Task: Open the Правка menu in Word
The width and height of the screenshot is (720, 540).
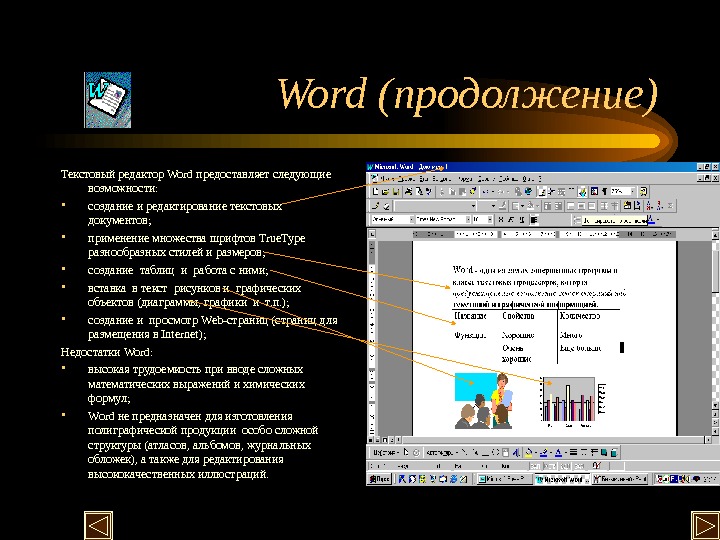Action: click(x=407, y=179)
